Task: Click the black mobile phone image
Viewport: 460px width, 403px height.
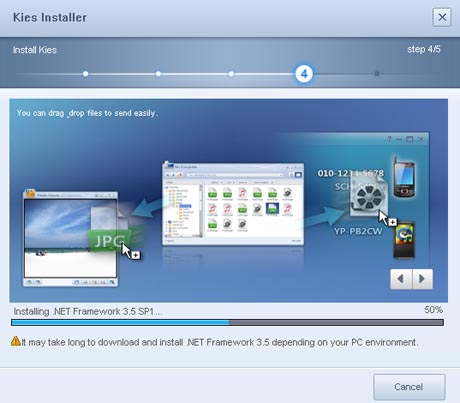Action: (404, 177)
